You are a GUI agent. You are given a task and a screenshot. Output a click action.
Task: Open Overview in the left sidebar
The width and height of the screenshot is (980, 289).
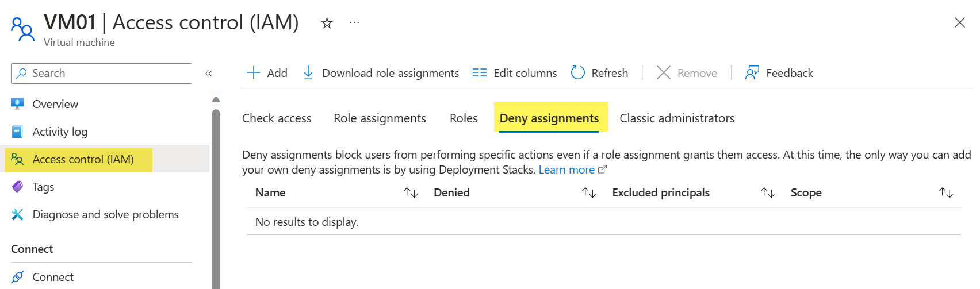click(55, 104)
